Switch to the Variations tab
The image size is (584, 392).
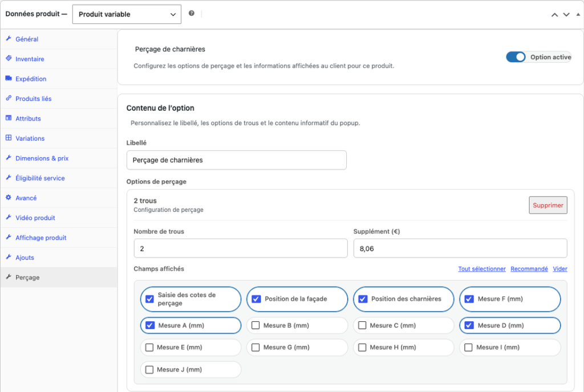pos(59,138)
